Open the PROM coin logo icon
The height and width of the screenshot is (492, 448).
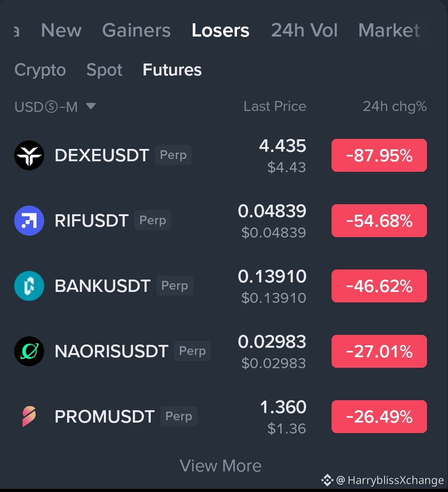coord(29,416)
